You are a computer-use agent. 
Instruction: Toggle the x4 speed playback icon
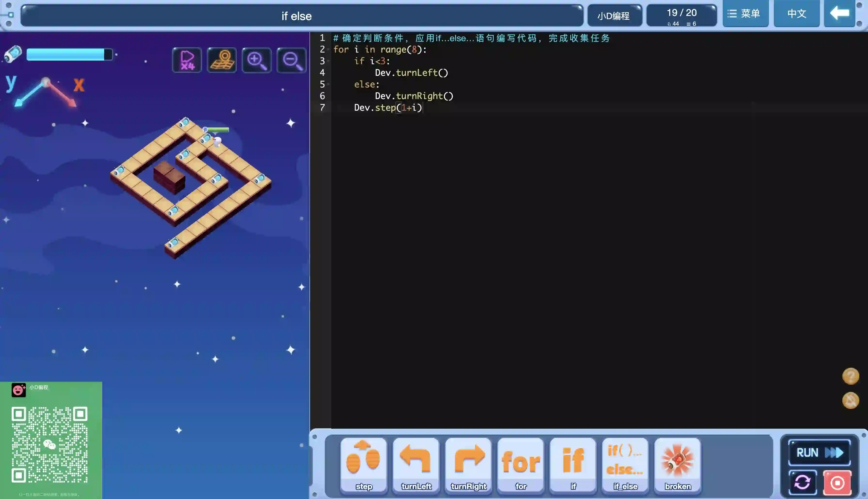pyautogui.click(x=187, y=60)
